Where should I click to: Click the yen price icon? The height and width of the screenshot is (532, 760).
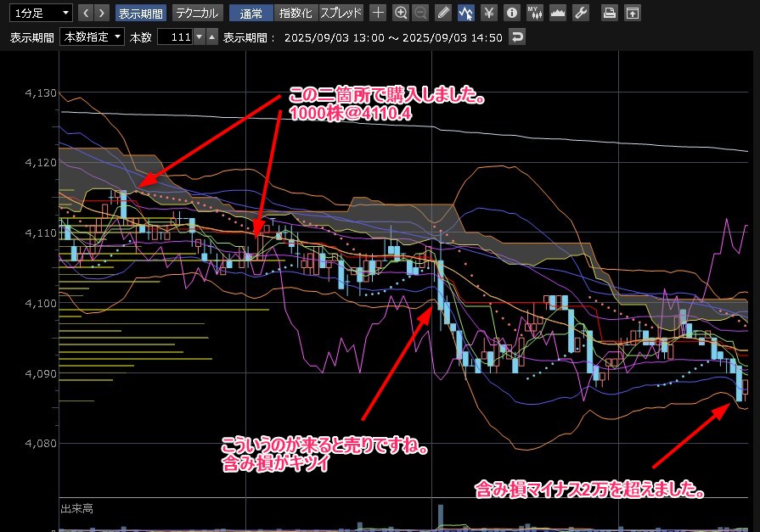488,13
